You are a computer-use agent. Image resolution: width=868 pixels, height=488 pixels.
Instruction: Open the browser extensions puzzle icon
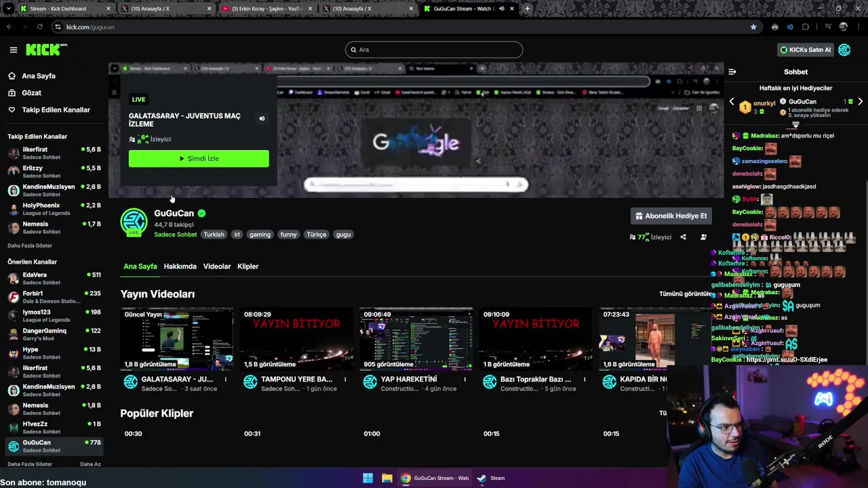(806, 27)
